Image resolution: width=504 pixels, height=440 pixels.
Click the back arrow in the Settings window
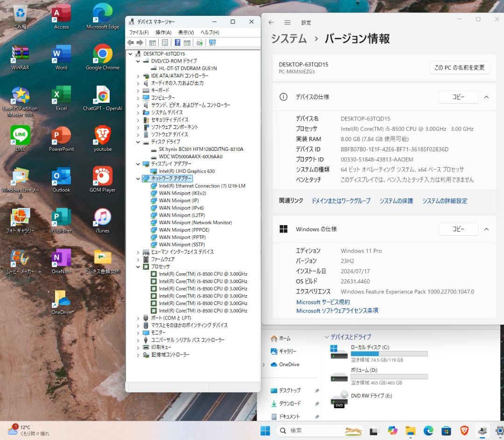pyautogui.click(x=271, y=22)
